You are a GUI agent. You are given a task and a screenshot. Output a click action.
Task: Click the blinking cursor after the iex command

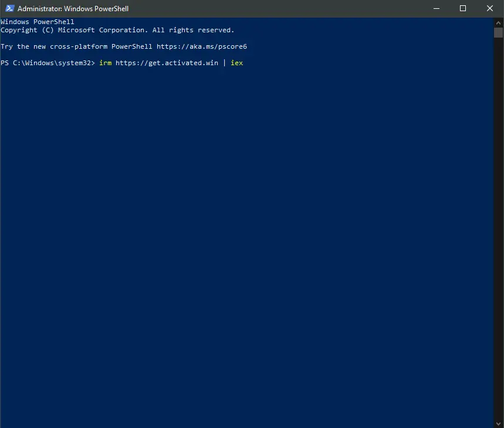[246, 63]
